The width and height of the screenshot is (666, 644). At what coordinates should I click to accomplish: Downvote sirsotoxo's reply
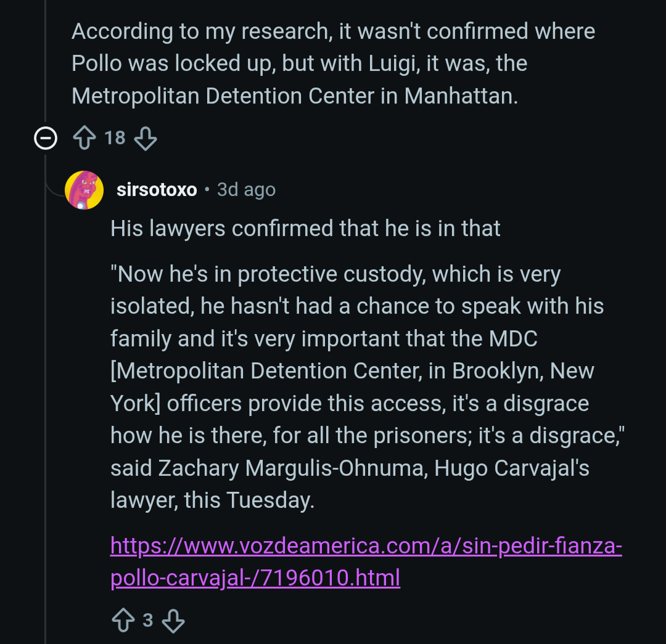[173, 621]
